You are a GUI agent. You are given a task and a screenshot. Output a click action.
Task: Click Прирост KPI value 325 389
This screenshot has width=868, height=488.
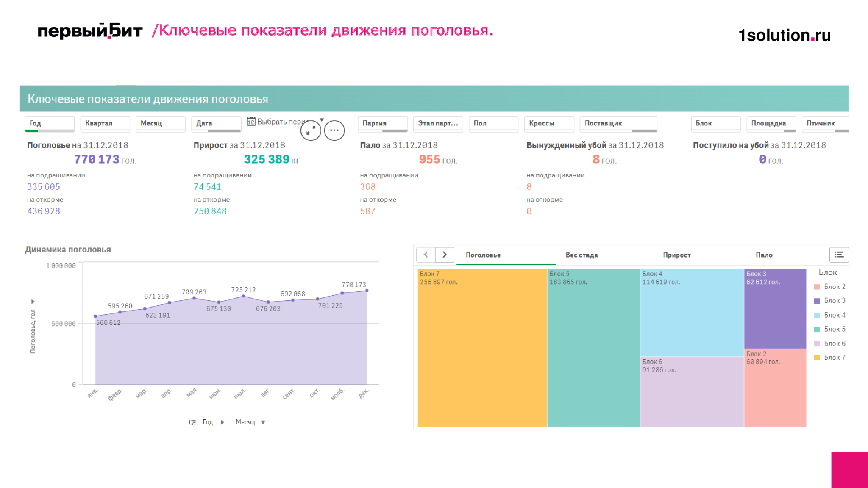coord(267,159)
